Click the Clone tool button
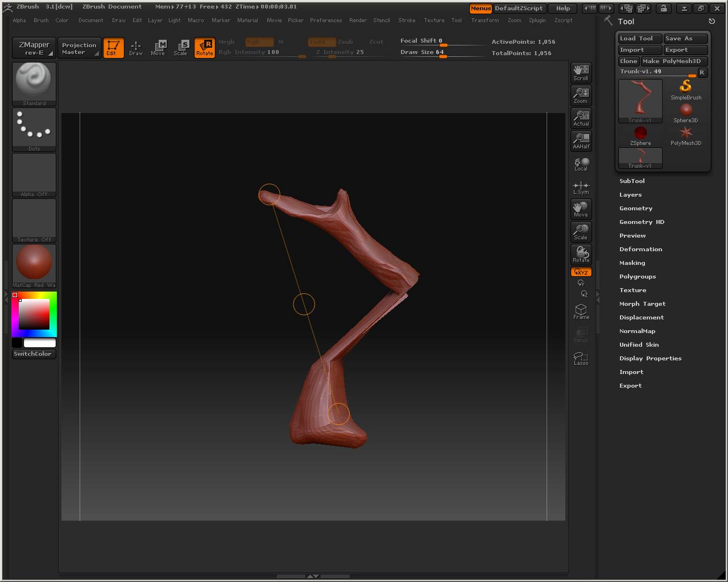 pyautogui.click(x=628, y=61)
